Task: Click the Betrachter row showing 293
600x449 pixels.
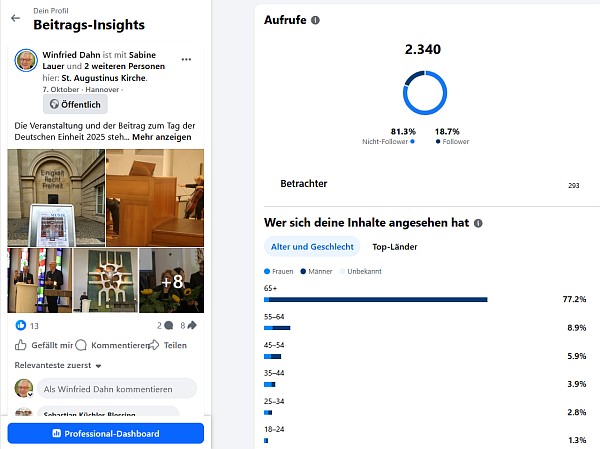Action: [430, 184]
